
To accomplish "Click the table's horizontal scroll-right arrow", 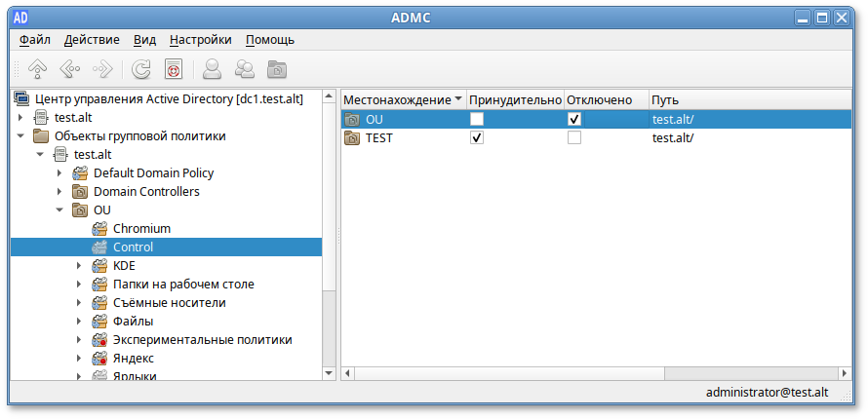I will click(x=845, y=373).
